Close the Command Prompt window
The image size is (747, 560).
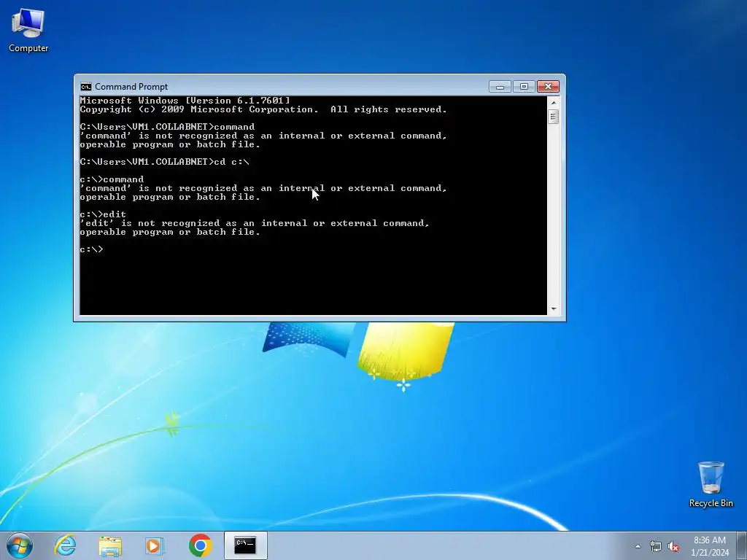point(549,87)
